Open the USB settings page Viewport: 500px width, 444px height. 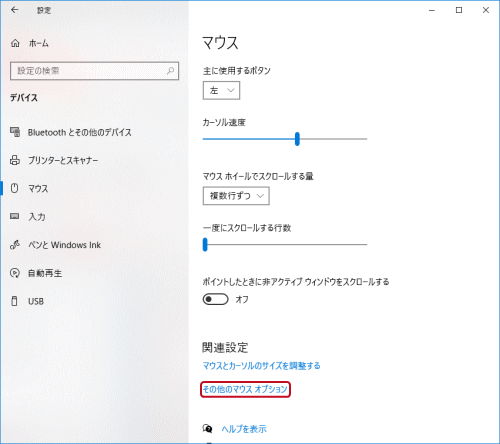(x=36, y=301)
